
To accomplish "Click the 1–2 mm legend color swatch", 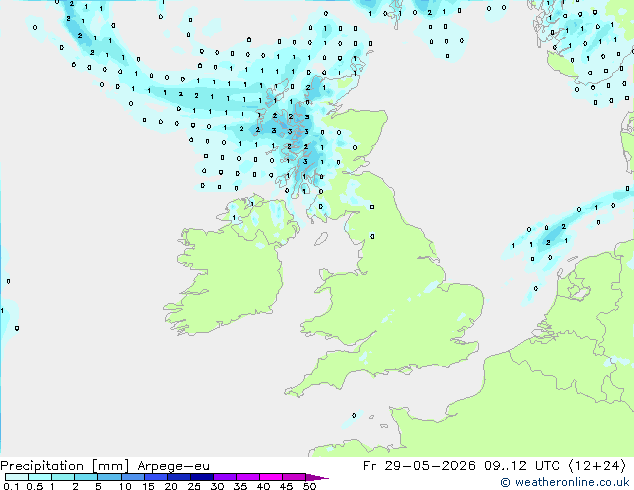I will 63,477.
